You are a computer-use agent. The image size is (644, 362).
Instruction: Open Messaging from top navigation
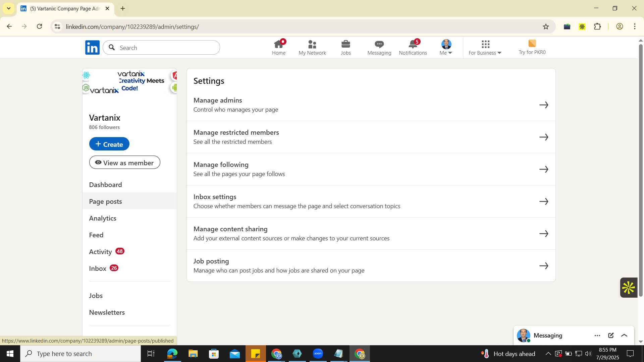tap(379, 48)
